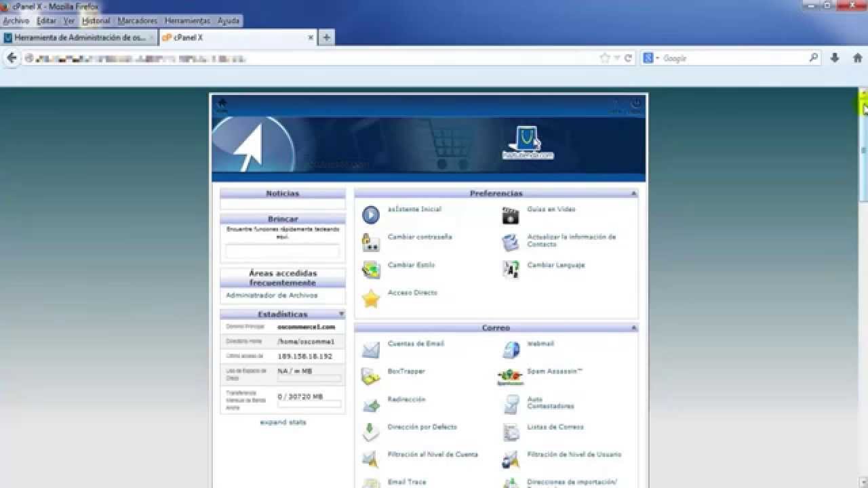Screen dimensions: 868x488
Task: Collapse the Preferencias section
Action: coord(634,194)
